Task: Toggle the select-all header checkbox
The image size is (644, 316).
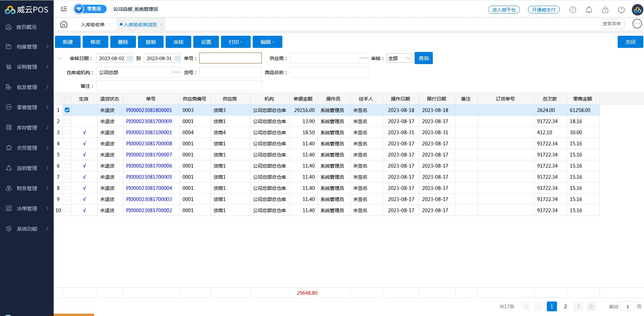Action: (67, 99)
